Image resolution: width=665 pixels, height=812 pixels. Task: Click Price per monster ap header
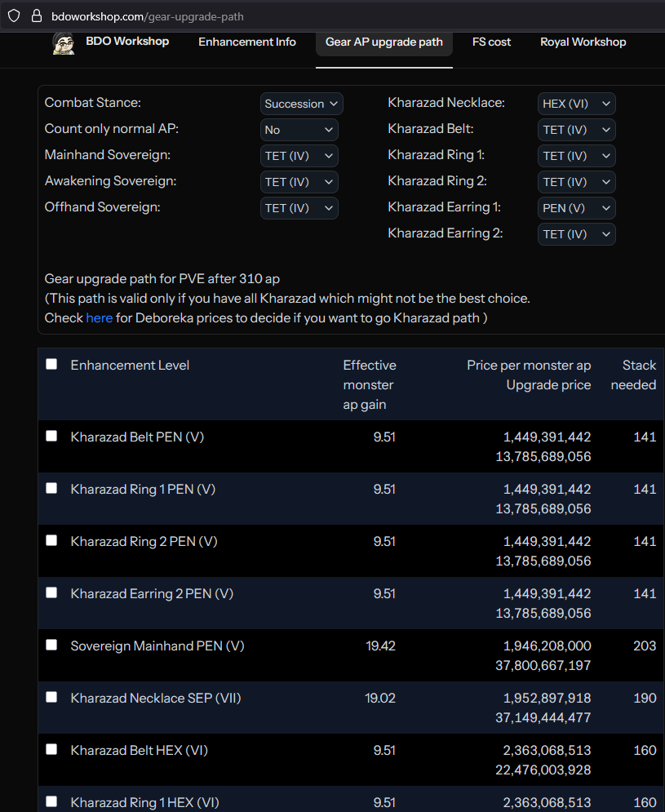[x=529, y=365]
